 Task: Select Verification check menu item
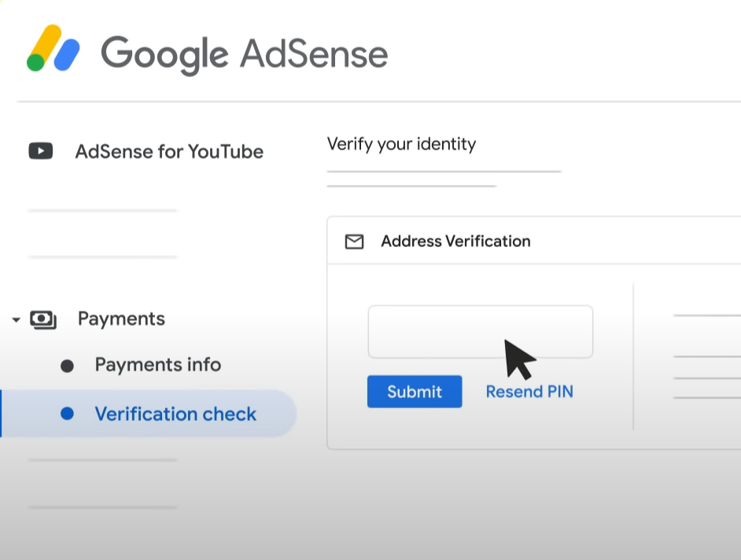149,414
